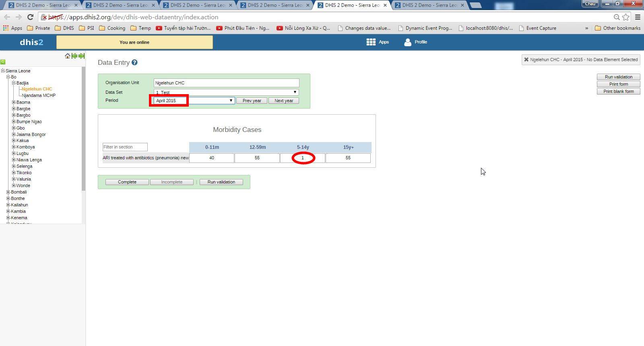Click the 5-14y cell containing 1
This screenshot has height=346, width=644.
(x=303, y=158)
